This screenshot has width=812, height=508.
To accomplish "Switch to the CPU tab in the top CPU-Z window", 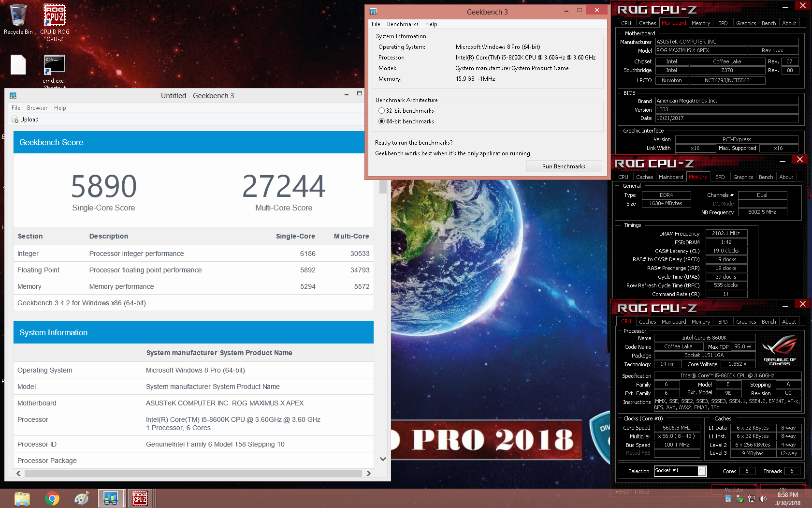I will 626,23.
